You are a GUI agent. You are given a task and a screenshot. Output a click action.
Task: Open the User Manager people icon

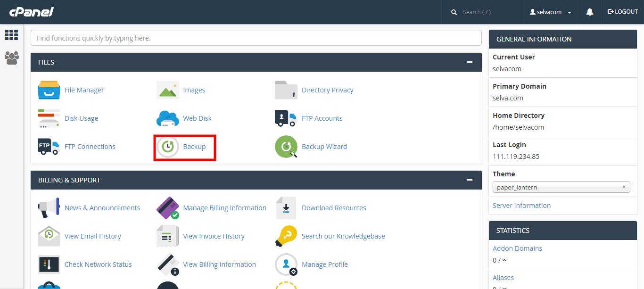point(11,58)
